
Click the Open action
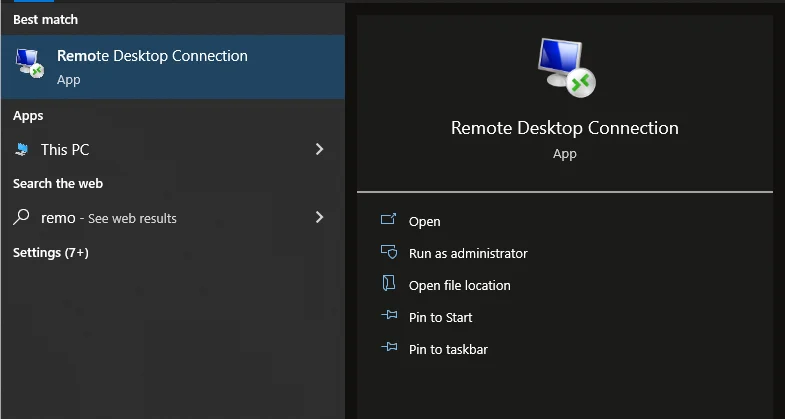pyautogui.click(x=425, y=221)
